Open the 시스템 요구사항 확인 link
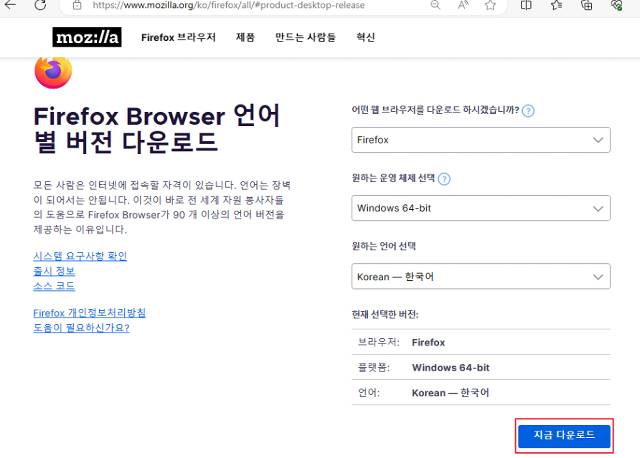The image size is (640, 458). click(80, 256)
